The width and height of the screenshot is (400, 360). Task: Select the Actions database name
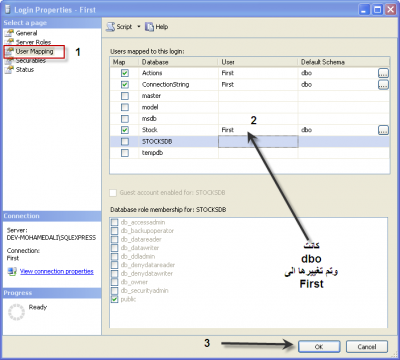point(152,73)
